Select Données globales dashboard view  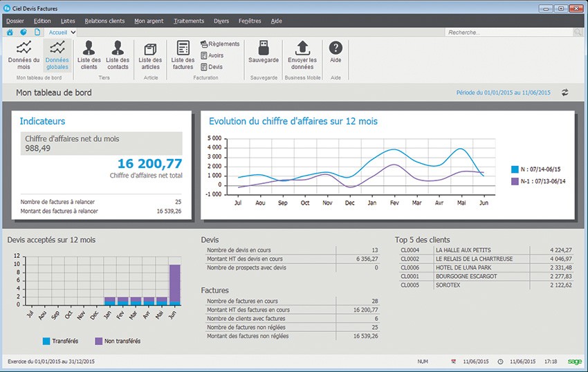pyautogui.click(x=57, y=55)
